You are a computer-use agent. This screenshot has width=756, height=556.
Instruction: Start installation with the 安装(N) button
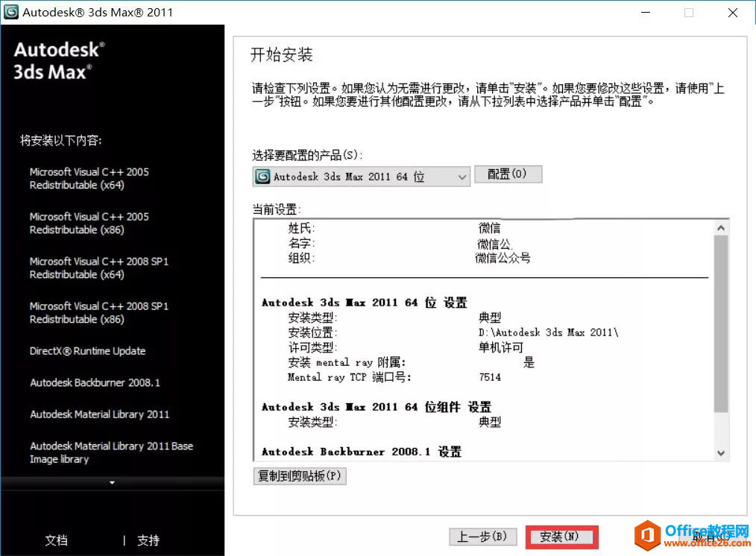click(561, 536)
